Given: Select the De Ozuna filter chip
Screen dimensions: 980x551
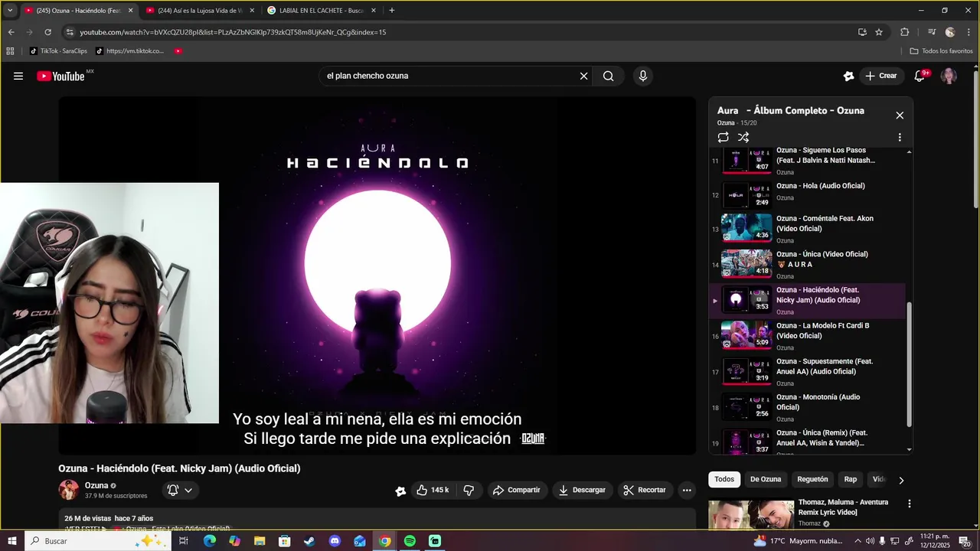Looking at the screenshot, I should tap(766, 479).
